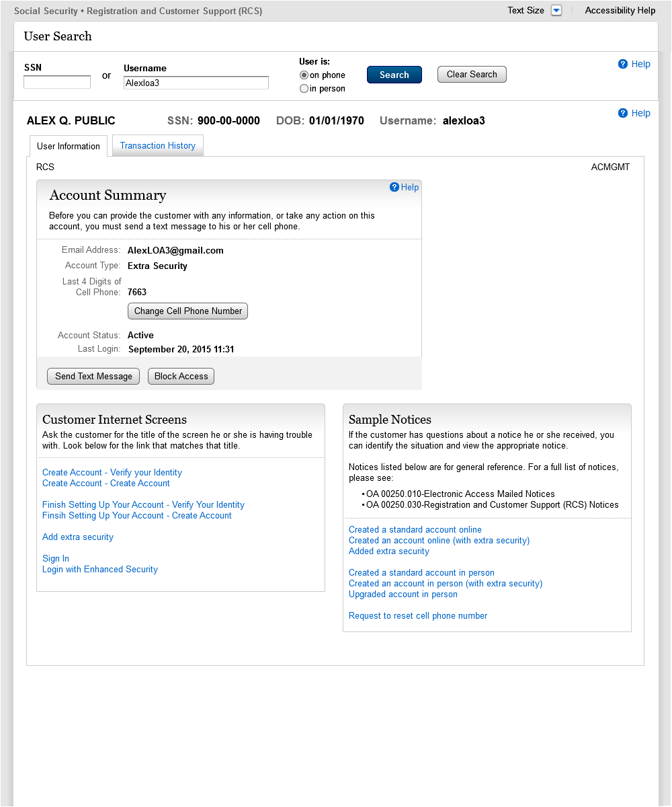This screenshot has width=672, height=807.
Task: Open Upgraded account in person notice
Action: [403, 594]
